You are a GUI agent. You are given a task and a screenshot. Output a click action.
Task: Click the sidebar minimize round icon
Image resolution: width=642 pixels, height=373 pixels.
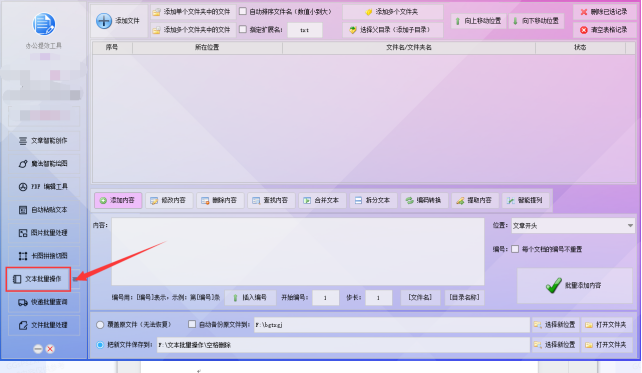38,349
